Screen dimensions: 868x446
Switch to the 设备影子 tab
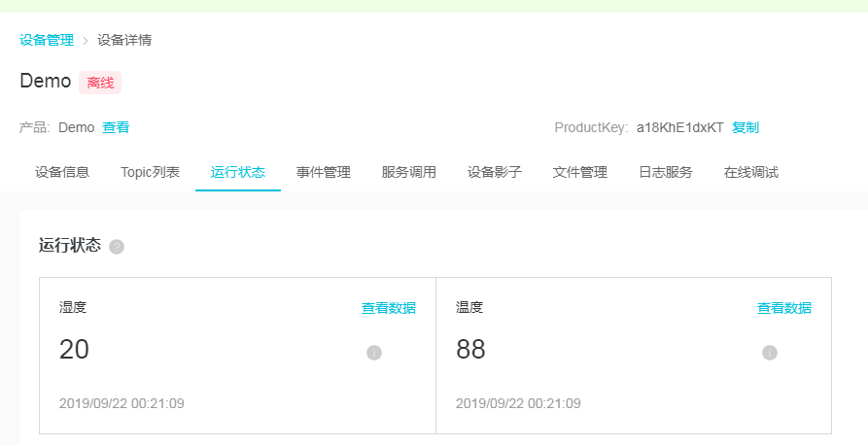(x=495, y=172)
